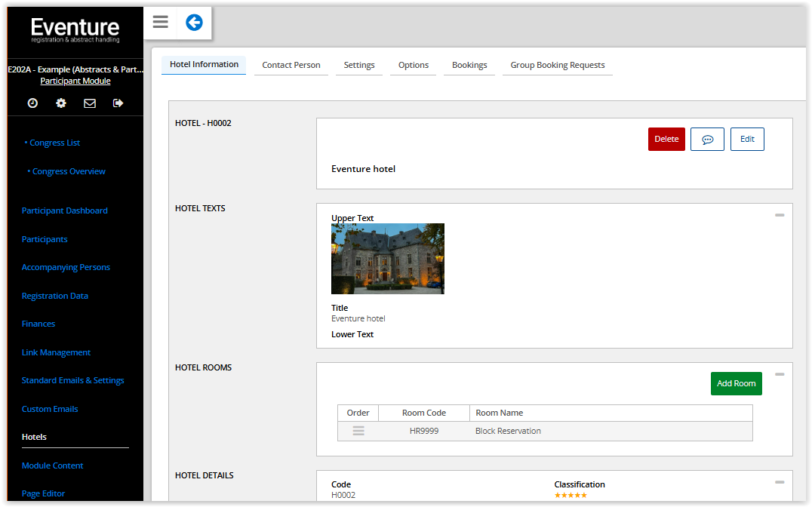Delete the Eventure hotel
The image size is (812, 507).
tap(666, 140)
